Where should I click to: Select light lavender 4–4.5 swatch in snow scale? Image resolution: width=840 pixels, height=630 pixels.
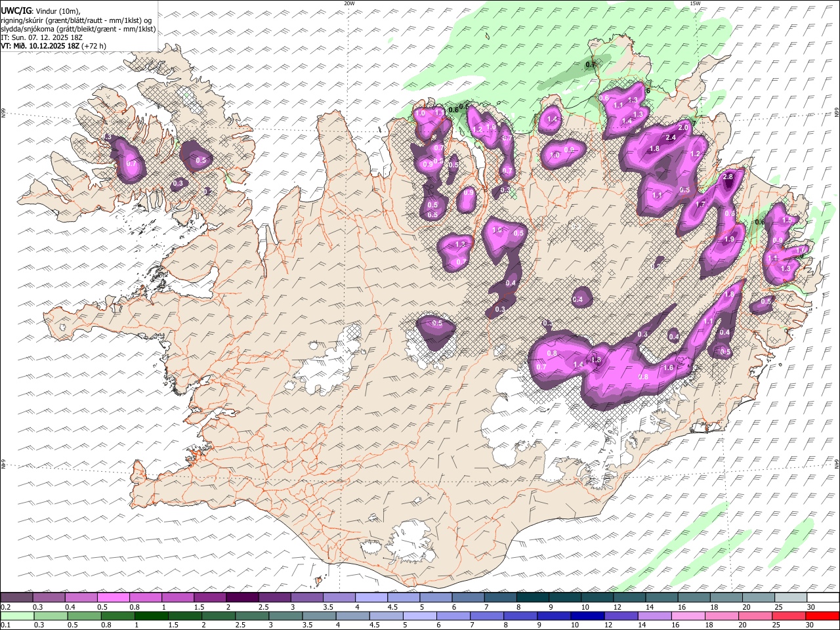[x=372, y=598]
